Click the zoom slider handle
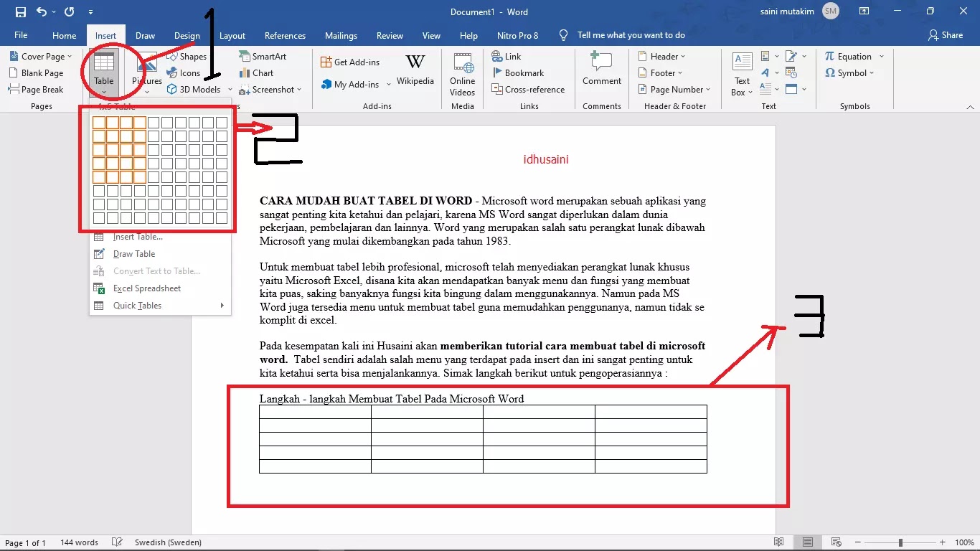The image size is (980, 551). click(x=900, y=542)
